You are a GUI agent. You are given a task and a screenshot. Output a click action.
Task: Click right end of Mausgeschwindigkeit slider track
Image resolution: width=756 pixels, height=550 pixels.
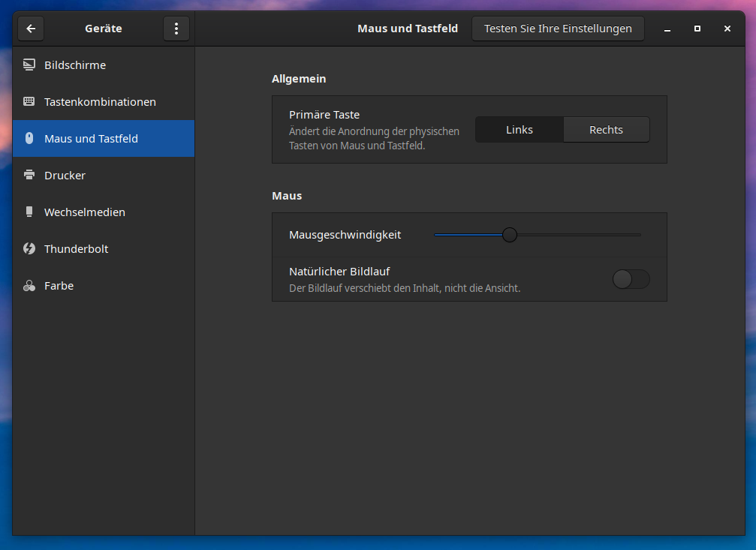coord(639,235)
